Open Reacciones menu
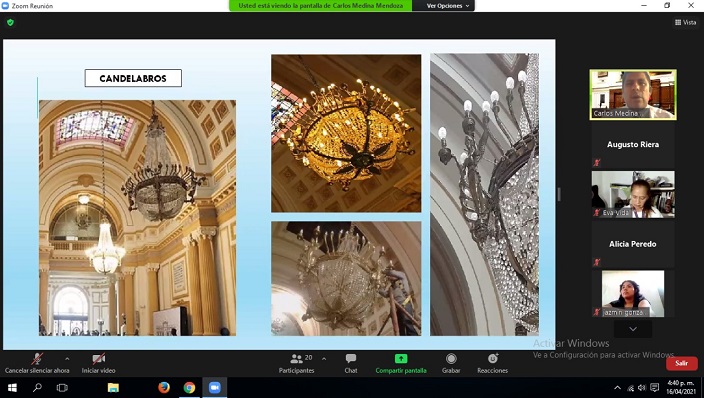The height and width of the screenshot is (398, 704). coord(493,363)
